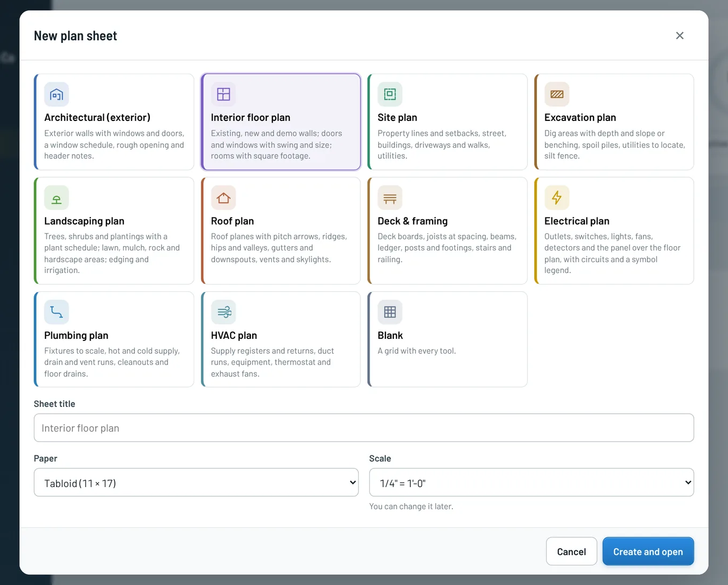Click the Landscaping plan description text
Screen dimensions: 728x585
112,254
